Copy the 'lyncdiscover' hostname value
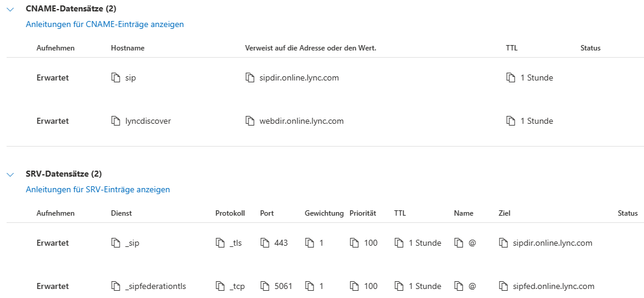Screen dimensions: 644x298 [x=116, y=121]
